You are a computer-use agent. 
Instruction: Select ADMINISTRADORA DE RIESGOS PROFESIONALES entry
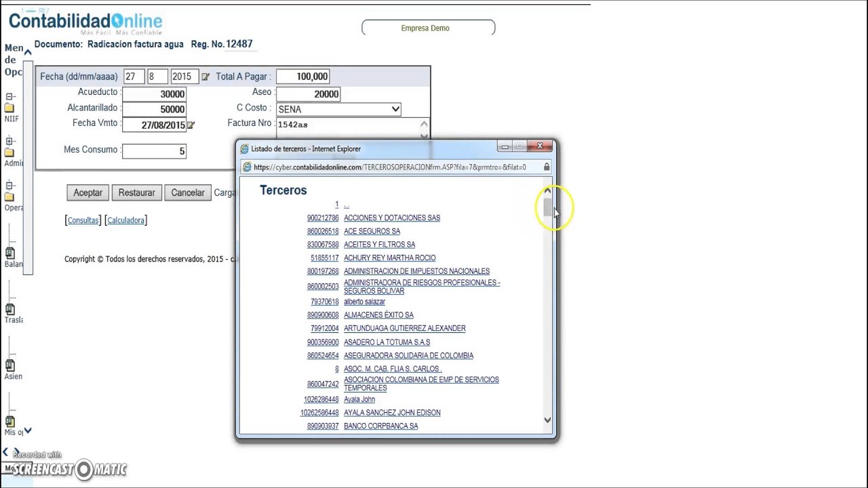point(422,287)
